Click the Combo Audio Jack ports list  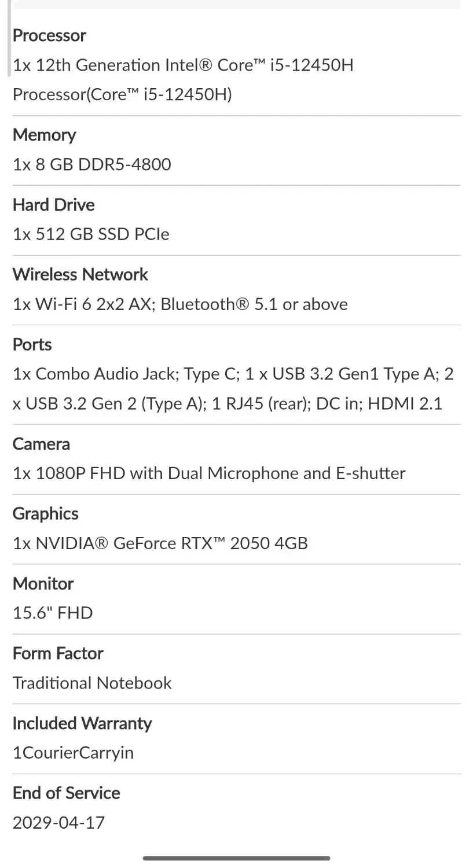[x=233, y=389]
